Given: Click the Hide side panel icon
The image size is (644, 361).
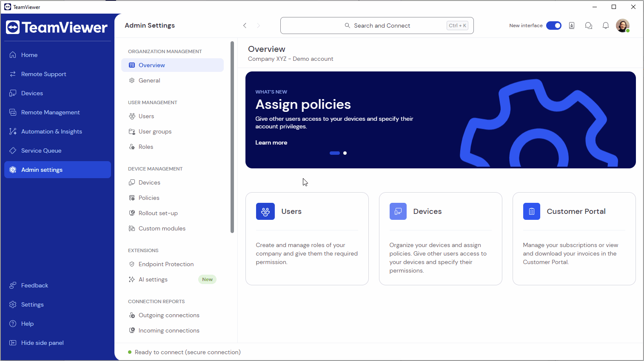Looking at the screenshot, I should click(13, 343).
